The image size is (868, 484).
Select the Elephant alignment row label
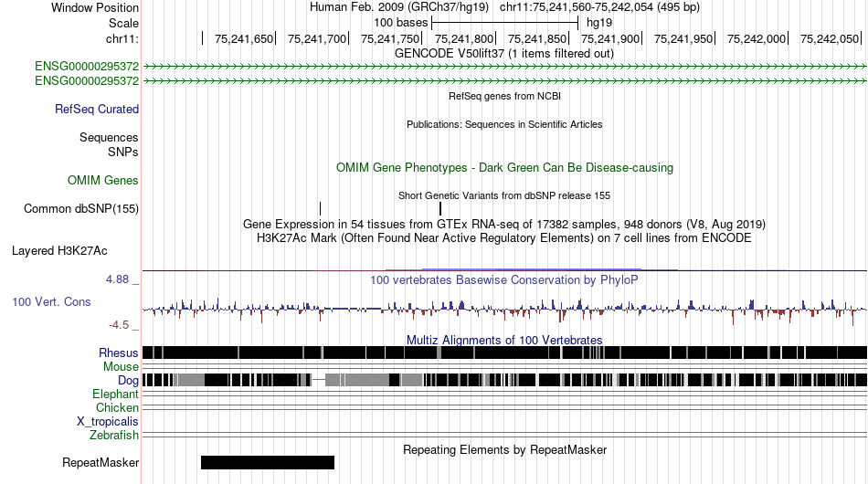[x=115, y=394]
